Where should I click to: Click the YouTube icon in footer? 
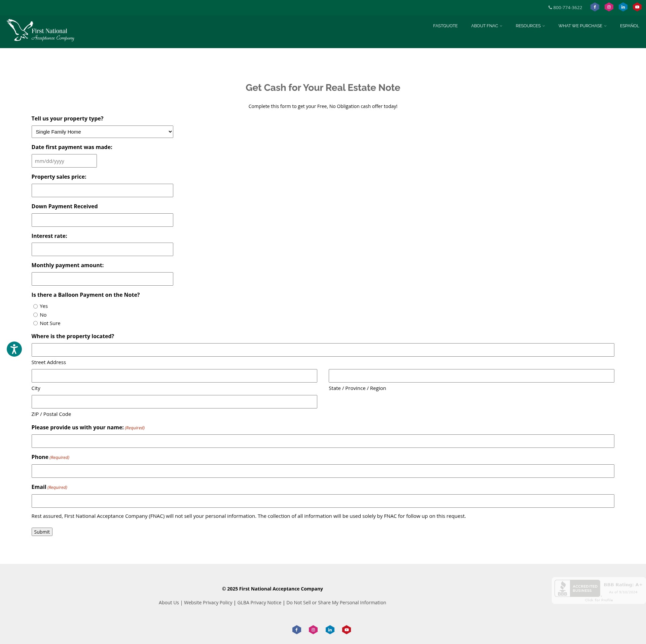pos(347,630)
